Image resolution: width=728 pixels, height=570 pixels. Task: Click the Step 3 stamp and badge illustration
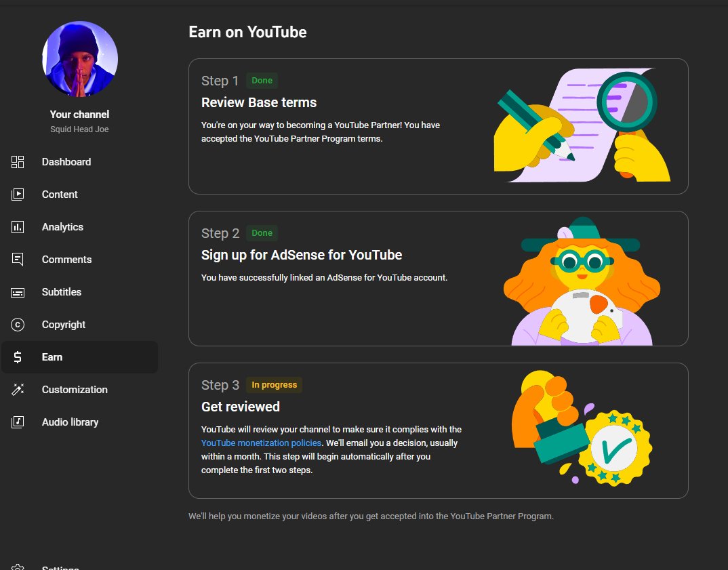tap(582, 428)
